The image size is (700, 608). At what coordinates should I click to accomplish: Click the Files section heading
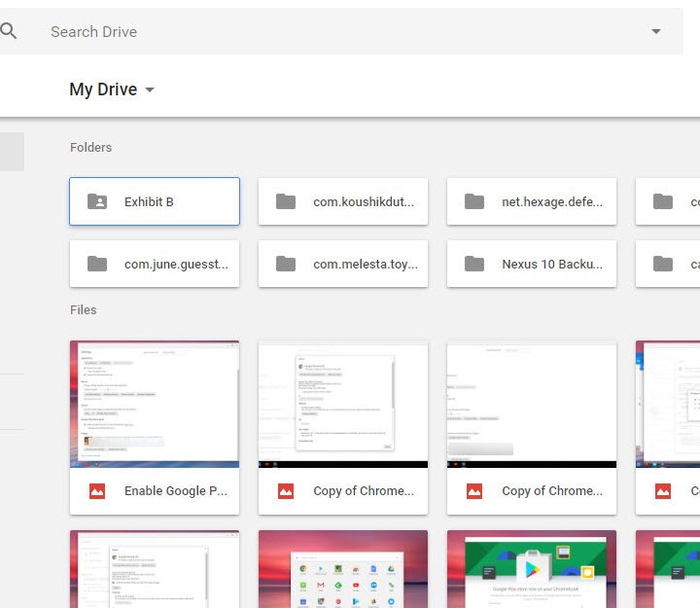tap(83, 310)
